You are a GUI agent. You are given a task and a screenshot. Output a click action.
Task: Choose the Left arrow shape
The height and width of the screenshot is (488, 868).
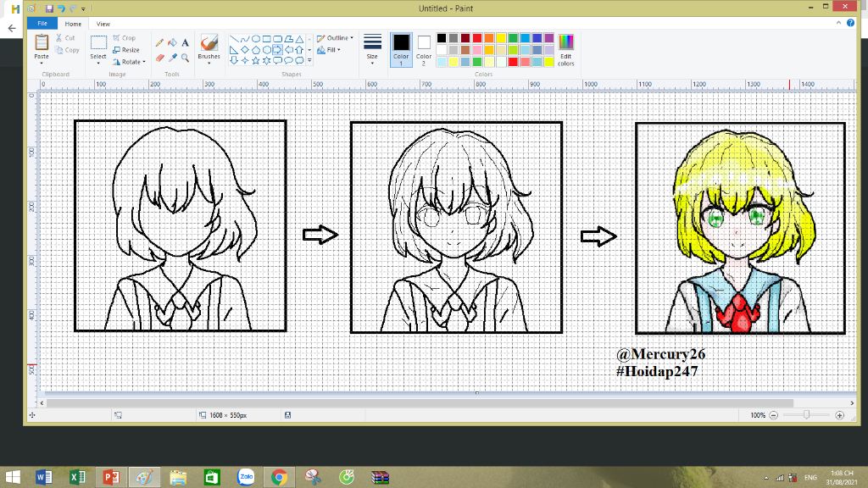coord(288,50)
